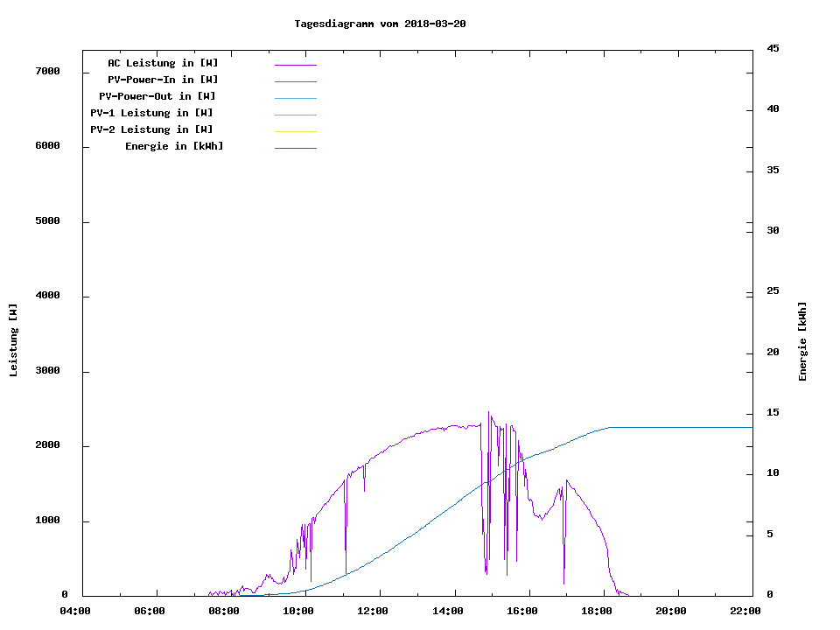The image size is (840, 630).
Task: Click the yellow line sample beside PV-2 Leistung
Action: [x=295, y=131]
